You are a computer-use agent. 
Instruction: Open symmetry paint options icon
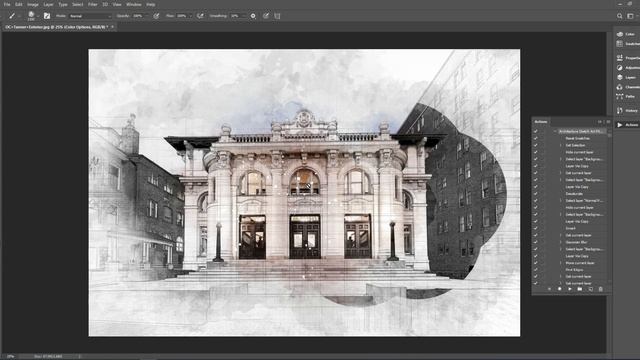(x=278, y=16)
